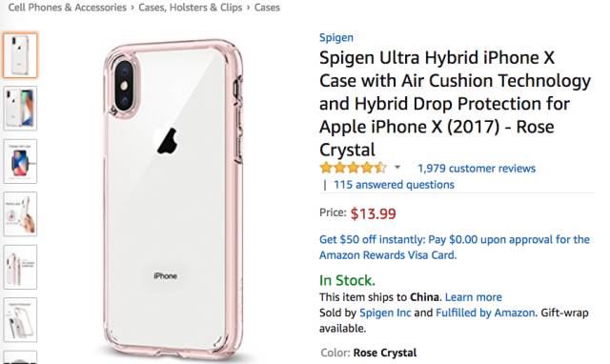
Task: Go to Cases, Holsters & Clips breadcrumb
Action: [191, 8]
